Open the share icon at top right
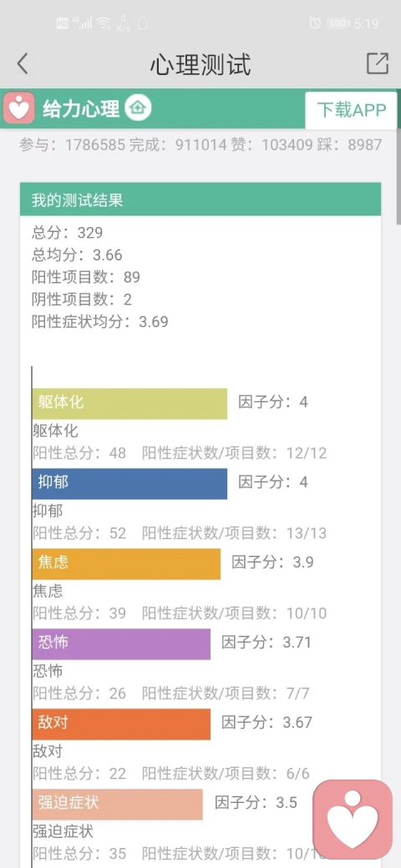The height and width of the screenshot is (868, 401). (378, 63)
